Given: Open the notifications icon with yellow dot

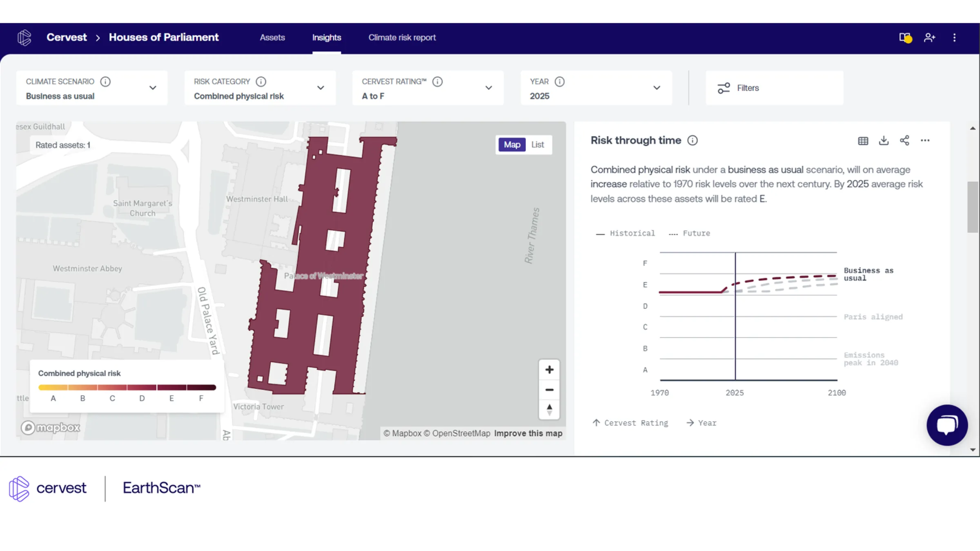Looking at the screenshot, I should [x=905, y=38].
